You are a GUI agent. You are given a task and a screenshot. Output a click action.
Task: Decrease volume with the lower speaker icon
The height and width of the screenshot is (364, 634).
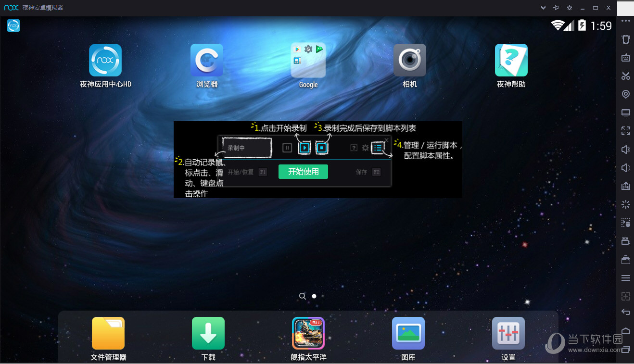coord(625,167)
